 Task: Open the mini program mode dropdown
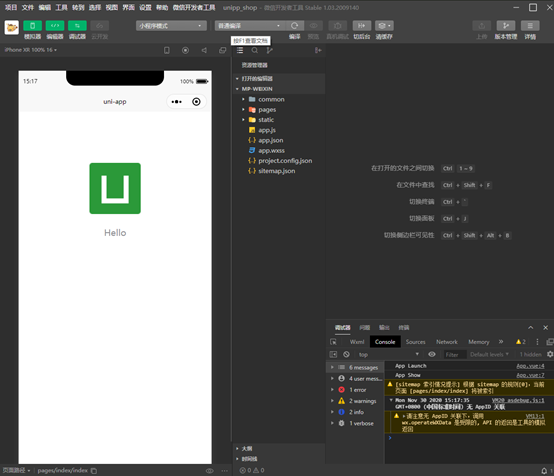point(171,26)
